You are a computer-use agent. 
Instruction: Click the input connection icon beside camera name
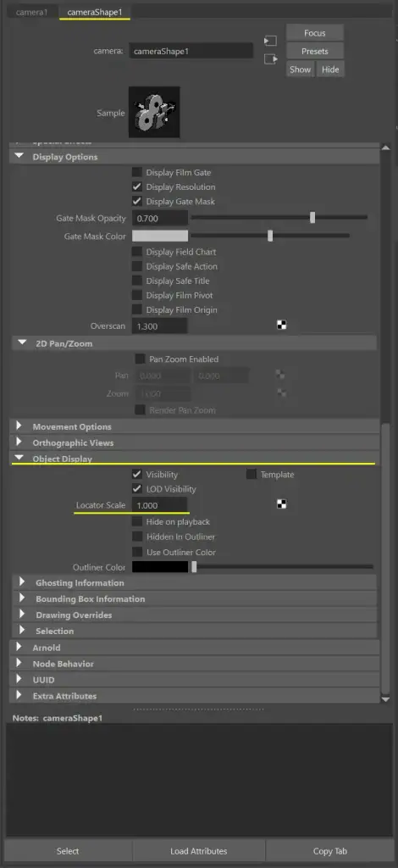tap(270, 41)
